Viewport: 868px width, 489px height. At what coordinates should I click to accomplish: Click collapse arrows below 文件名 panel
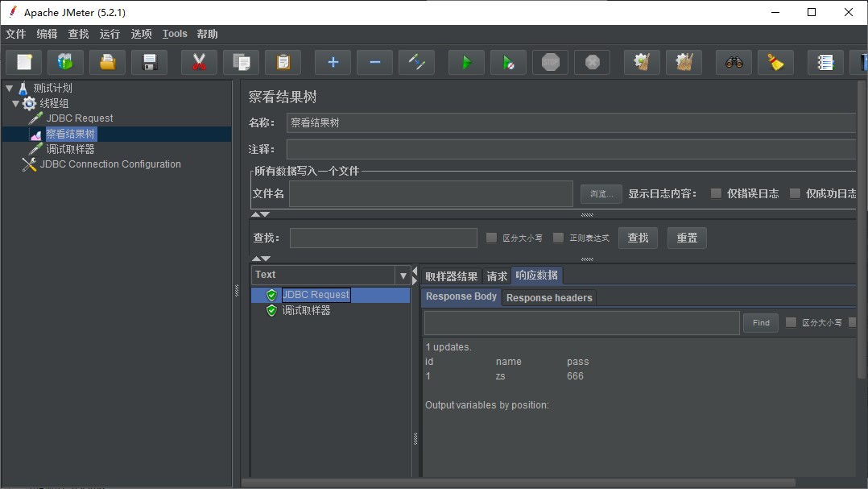tap(260, 214)
